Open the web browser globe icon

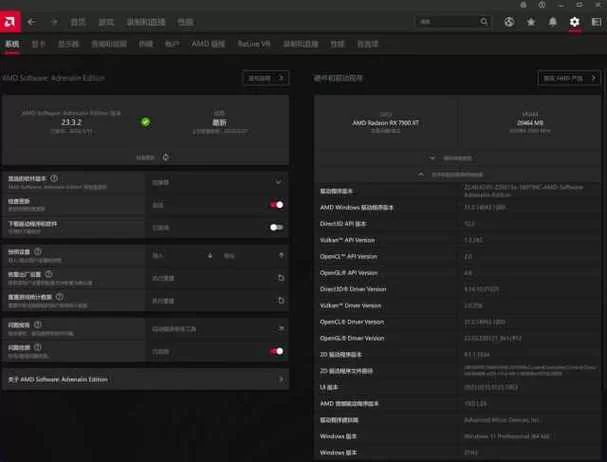[x=509, y=22]
